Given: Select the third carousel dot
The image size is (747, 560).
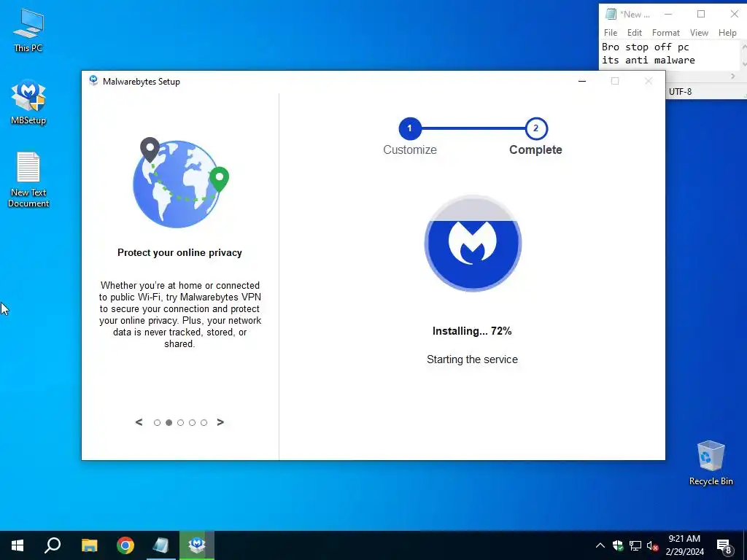Looking at the screenshot, I should tap(181, 423).
